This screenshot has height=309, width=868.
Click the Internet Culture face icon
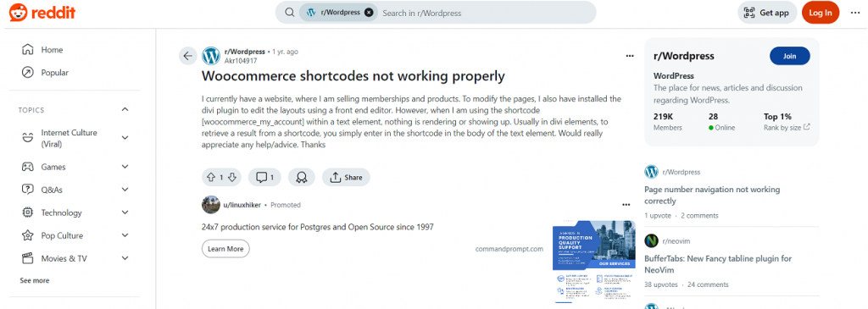27,138
